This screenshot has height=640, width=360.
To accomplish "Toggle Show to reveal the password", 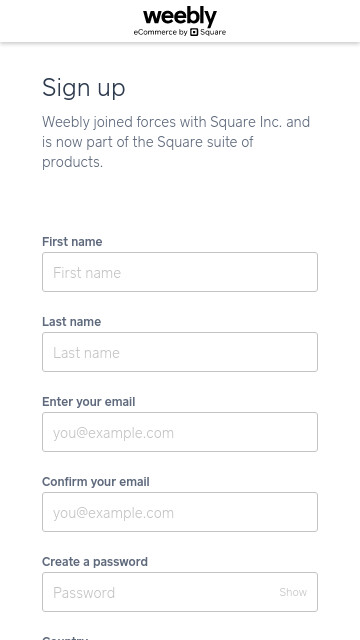I will point(293,592).
